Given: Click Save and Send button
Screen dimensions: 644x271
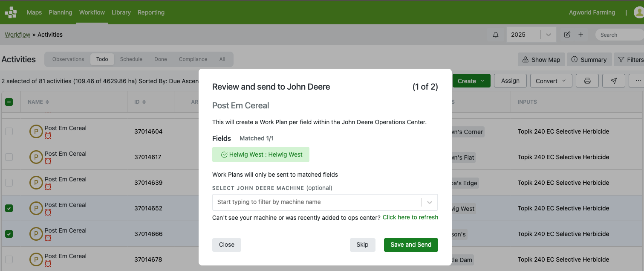Looking at the screenshot, I should click(x=411, y=245).
